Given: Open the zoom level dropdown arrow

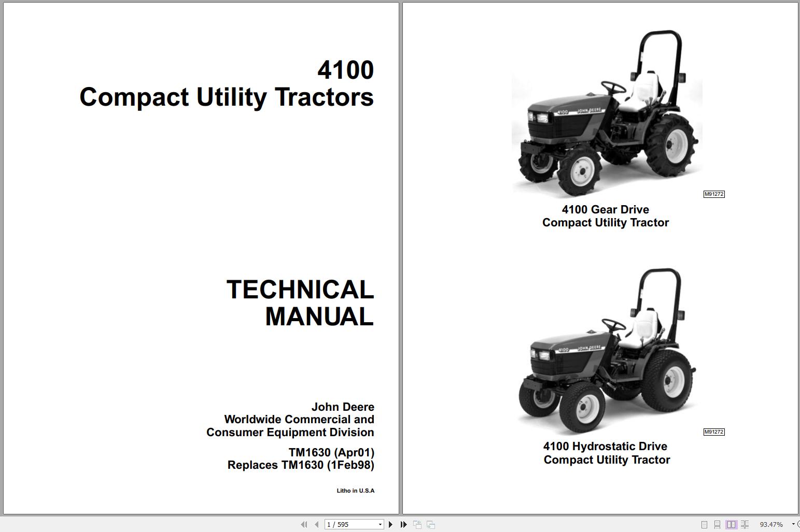Looking at the screenshot, I should [x=793, y=525].
